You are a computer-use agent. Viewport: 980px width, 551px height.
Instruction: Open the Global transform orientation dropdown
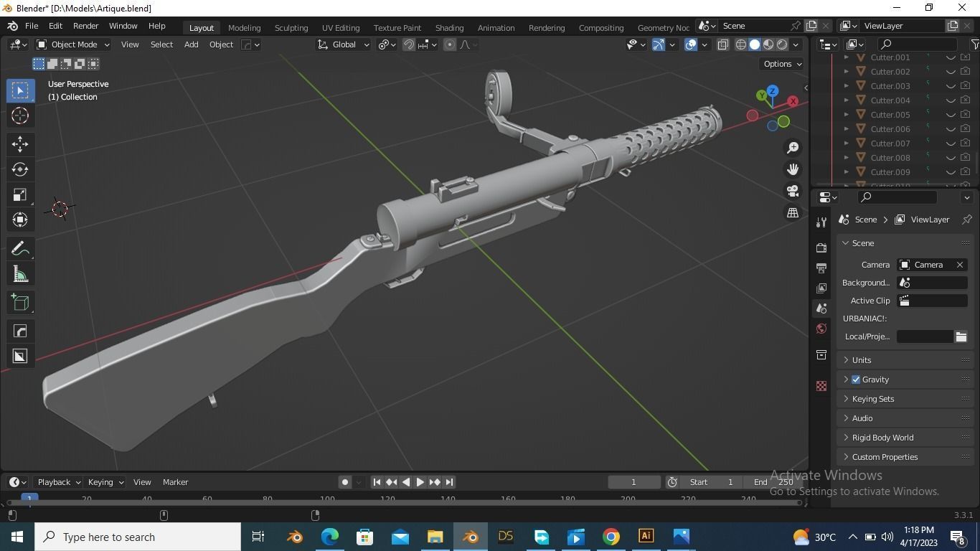click(x=343, y=44)
